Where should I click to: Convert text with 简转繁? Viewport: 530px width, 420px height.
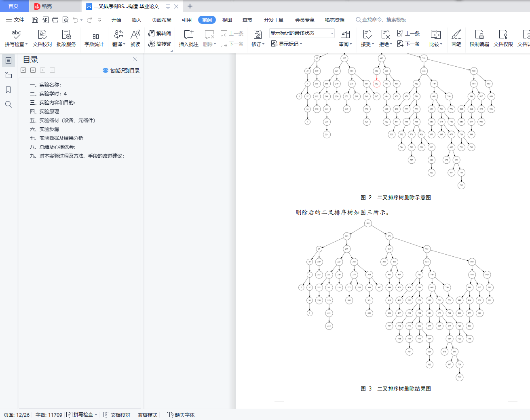coord(160,44)
